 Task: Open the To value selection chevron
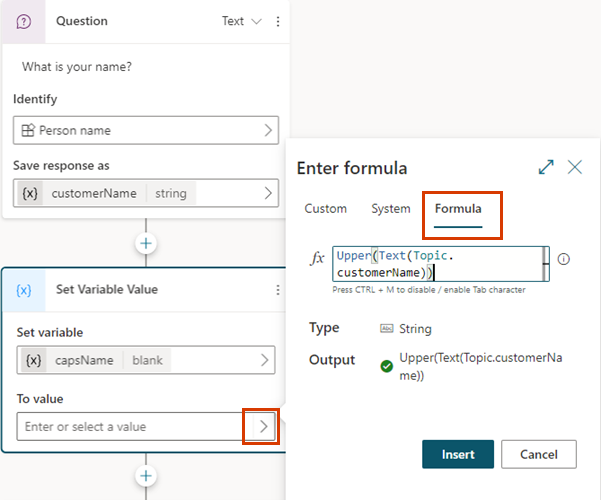(x=263, y=427)
